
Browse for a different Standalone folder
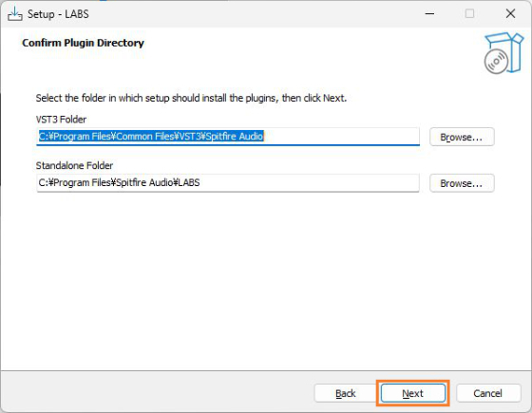(462, 183)
